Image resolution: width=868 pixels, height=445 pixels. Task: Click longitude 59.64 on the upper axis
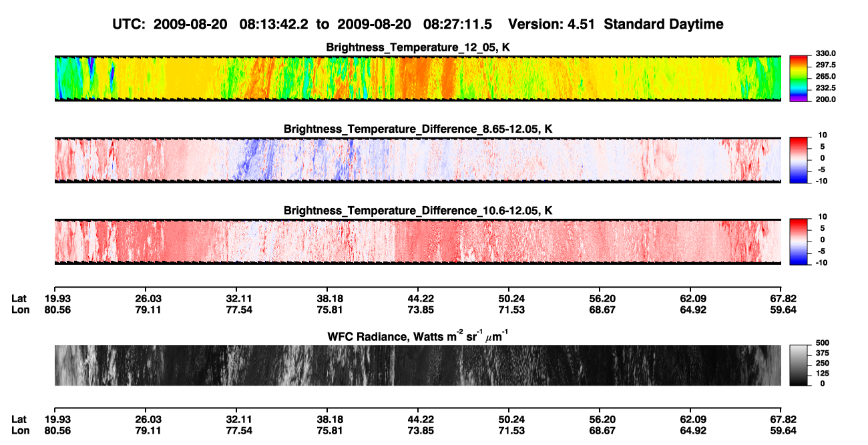(782, 309)
